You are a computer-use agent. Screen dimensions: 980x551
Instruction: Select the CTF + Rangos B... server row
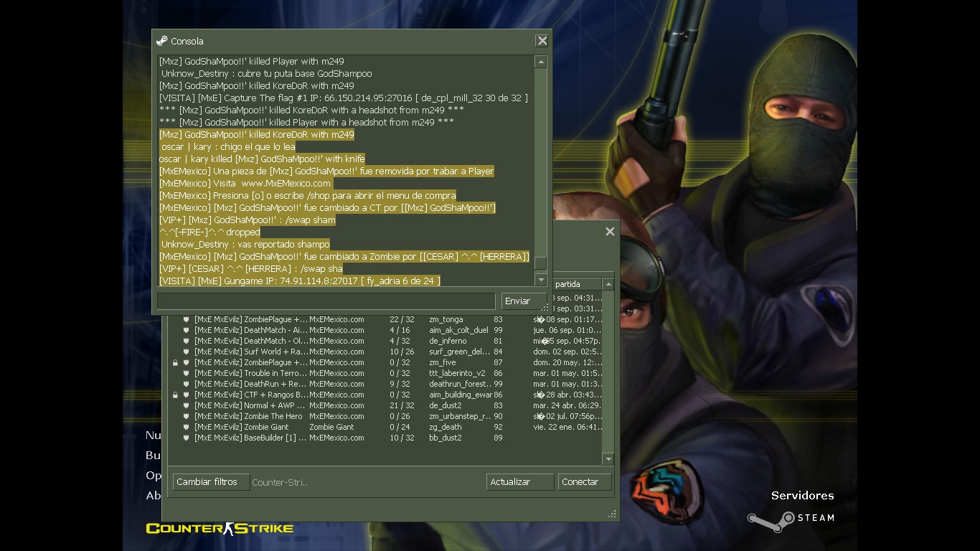tap(387, 395)
